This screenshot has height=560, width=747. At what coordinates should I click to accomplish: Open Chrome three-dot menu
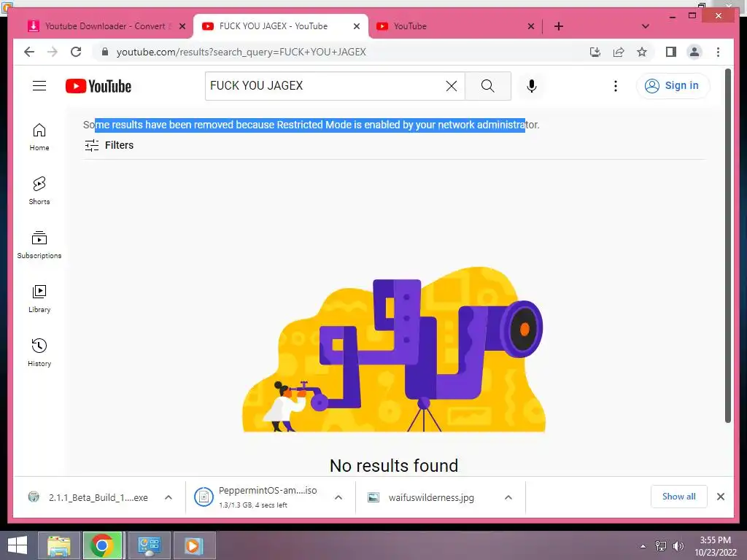click(x=718, y=52)
